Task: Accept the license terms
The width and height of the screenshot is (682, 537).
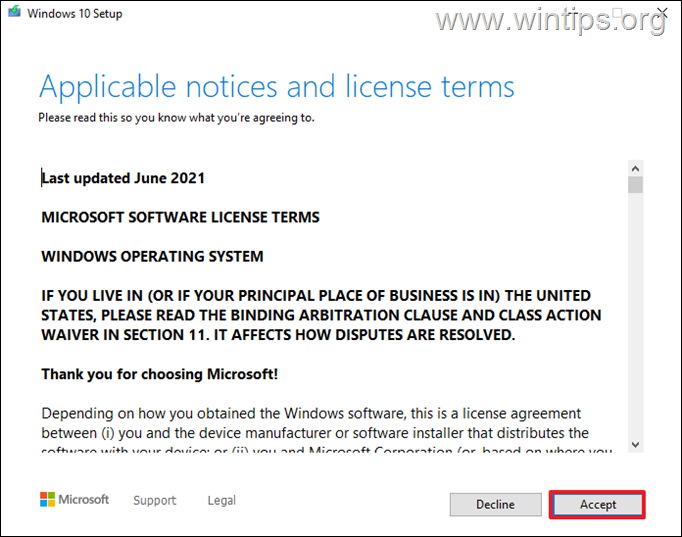Action: [x=598, y=504]
